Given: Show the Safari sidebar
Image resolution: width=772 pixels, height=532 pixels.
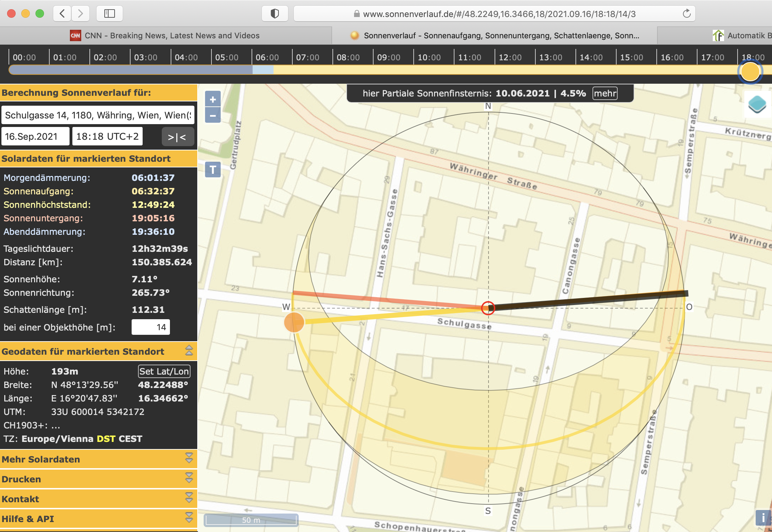Looking at the screenshot, I should tap(109, 14).
